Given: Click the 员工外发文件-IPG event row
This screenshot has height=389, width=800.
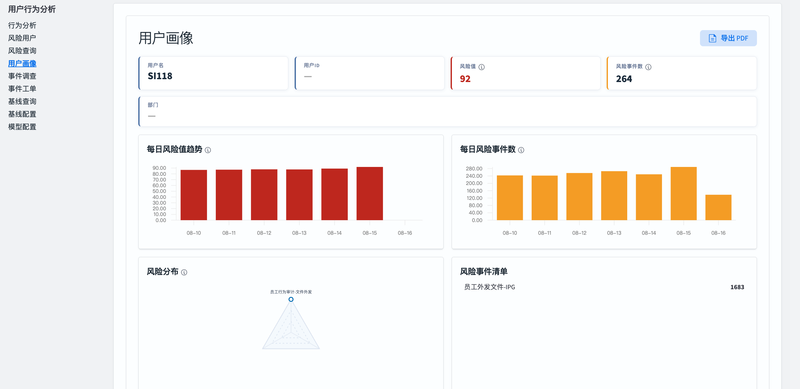Looking at the screenshot, I should tap(604, 287).
